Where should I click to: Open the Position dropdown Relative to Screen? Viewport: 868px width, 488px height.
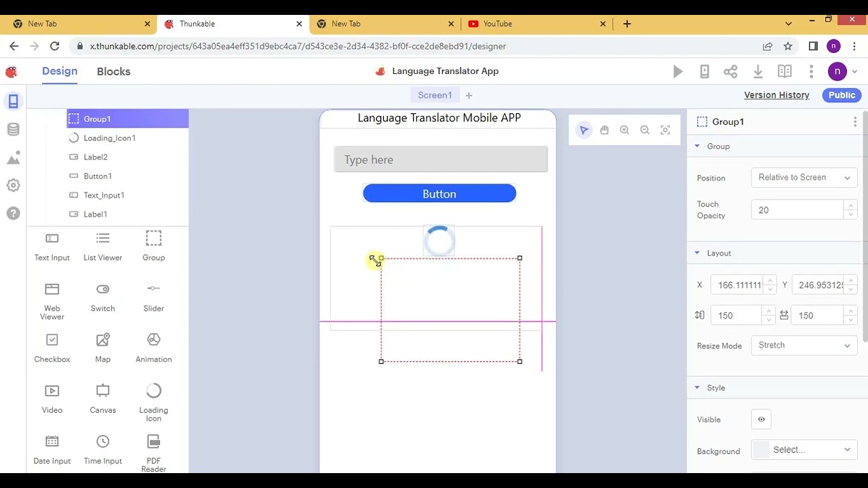coord(804,178)
